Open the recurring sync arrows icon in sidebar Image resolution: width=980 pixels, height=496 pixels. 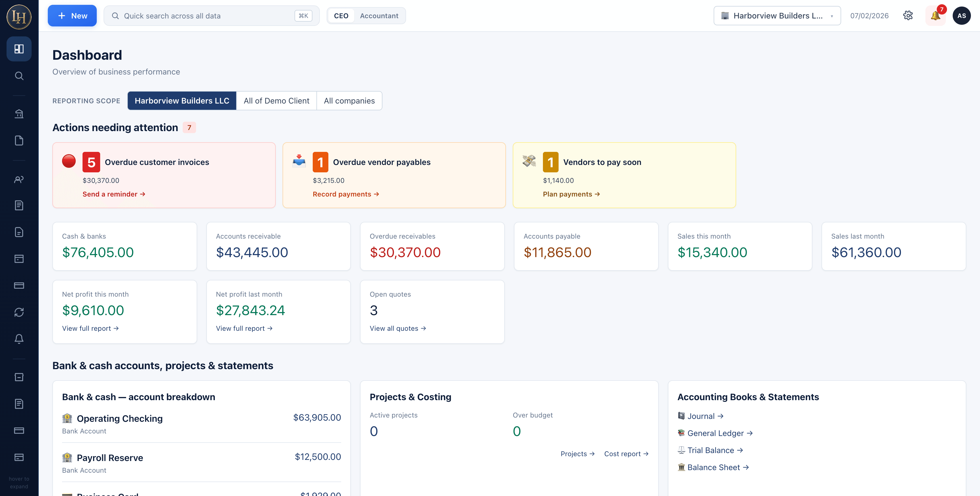(19, 312)
